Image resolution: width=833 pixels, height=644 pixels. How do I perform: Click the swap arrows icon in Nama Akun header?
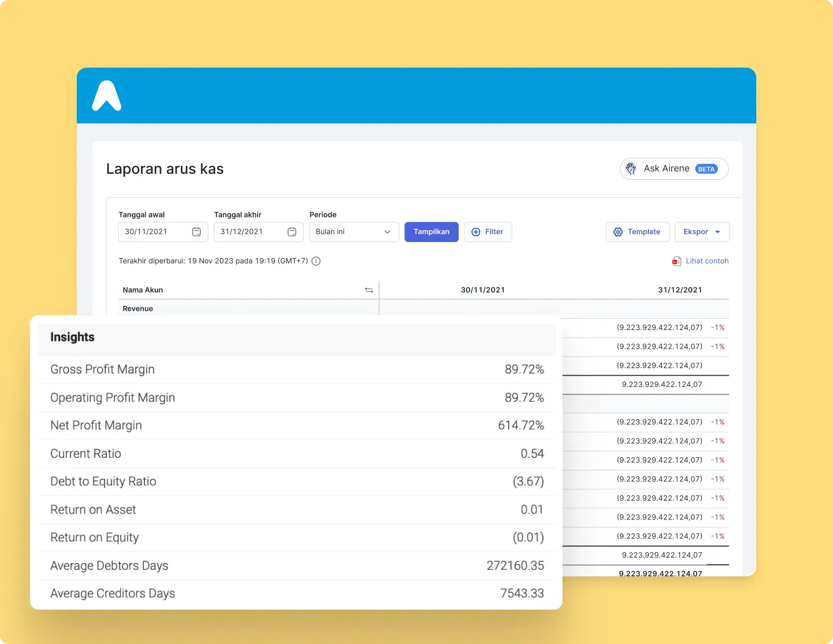pyautogui.click(x=369, y=290)
